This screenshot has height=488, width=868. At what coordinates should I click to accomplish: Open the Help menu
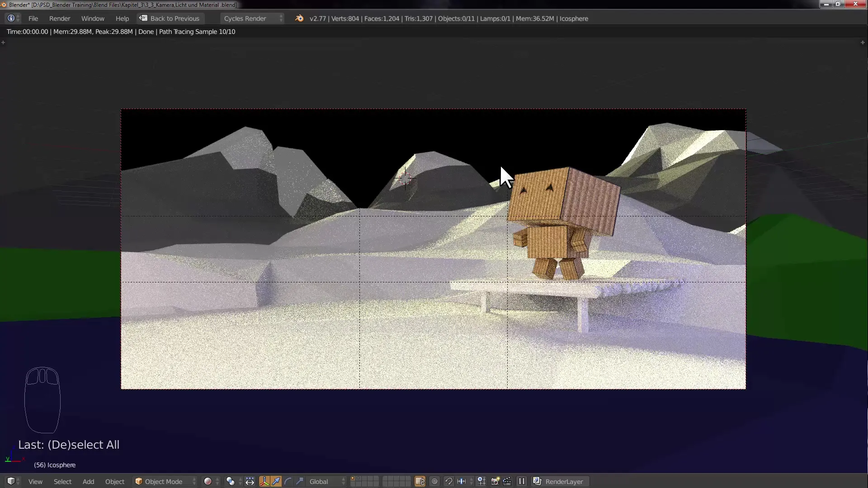[x=122, y=19]
